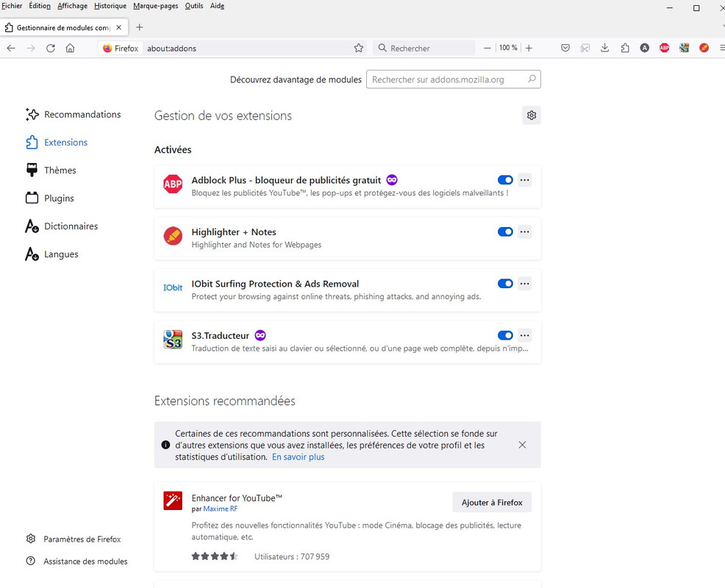Click the Firefox identity badge in the address bar
This screenshot has height=588, width=725.
(120, 48)
